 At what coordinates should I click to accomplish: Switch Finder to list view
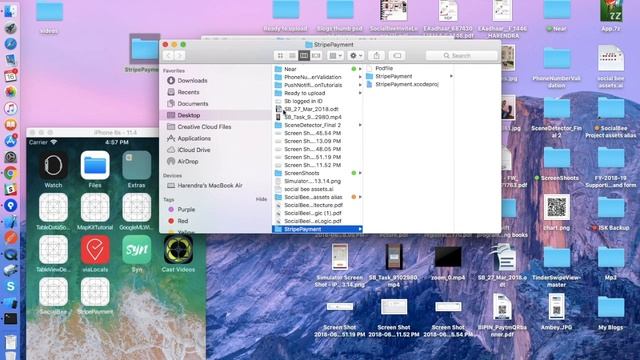coord(292,56)
